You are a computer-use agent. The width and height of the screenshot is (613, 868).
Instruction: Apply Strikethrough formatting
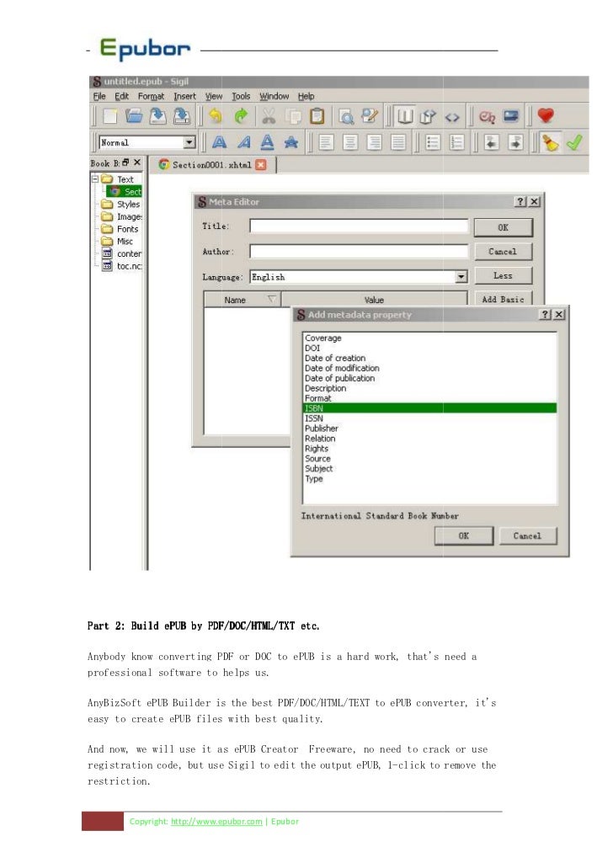[291, 143]
